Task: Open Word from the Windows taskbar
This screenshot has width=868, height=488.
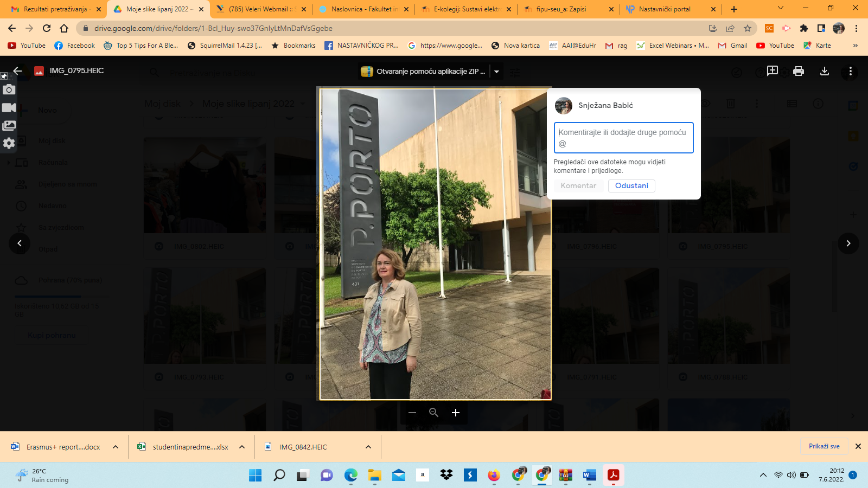Action: tap(589, 476)
